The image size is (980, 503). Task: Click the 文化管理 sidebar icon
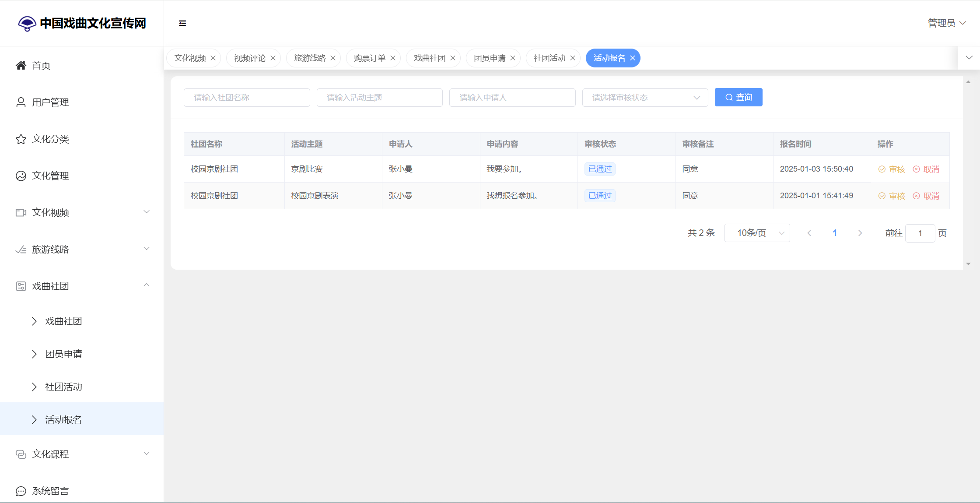click(x=21, y=176)
